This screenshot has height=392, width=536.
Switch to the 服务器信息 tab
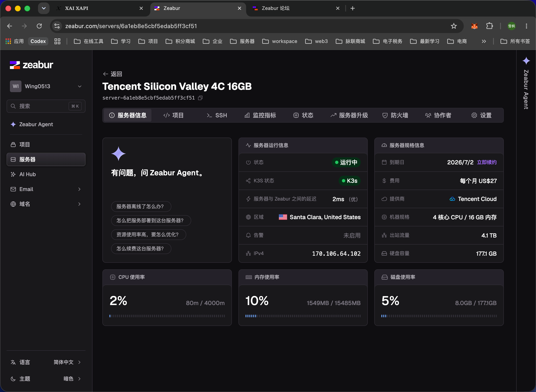[128, 115]
